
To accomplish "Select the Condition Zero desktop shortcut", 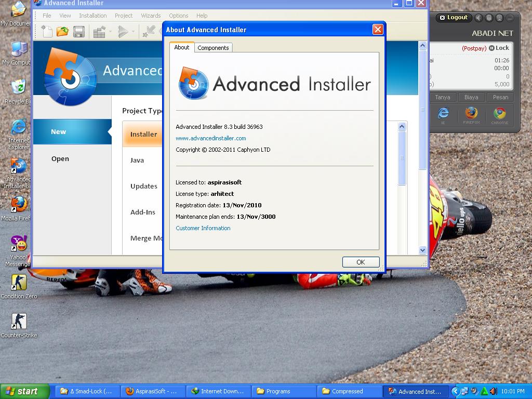I will tap(19, 287).
